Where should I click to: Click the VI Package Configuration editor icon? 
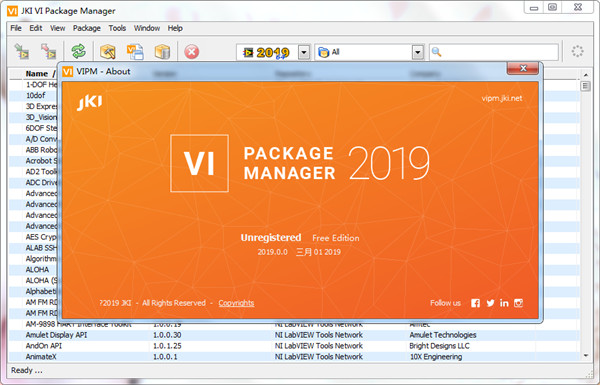135,51
